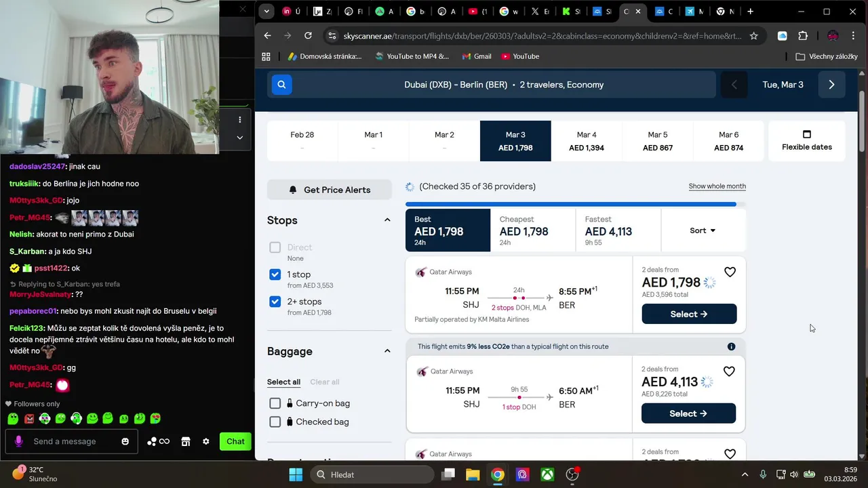Open the CO2 emissions info icon
Screen dimensions: 868x488
tap(731, 346)
